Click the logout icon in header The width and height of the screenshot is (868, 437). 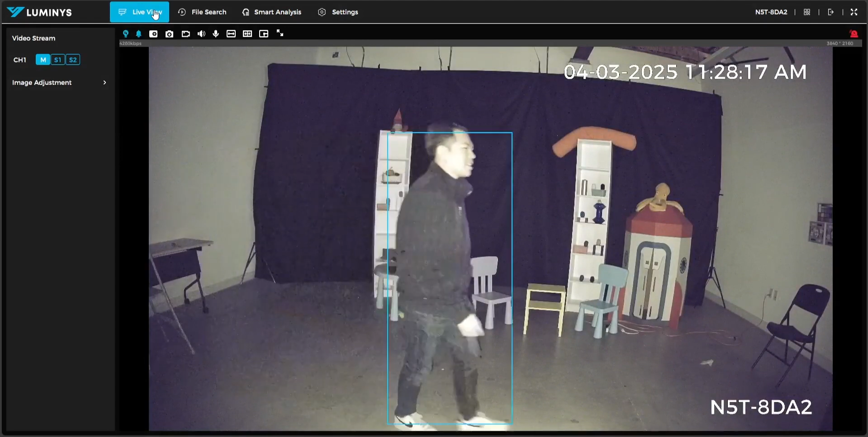pos(831,12)
